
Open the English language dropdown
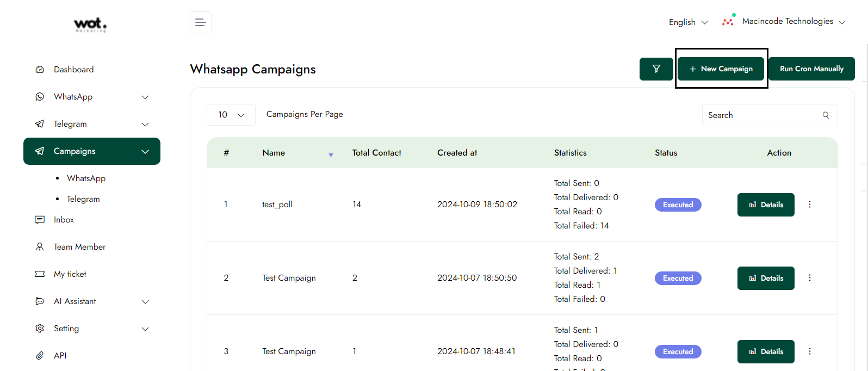(x=688, y=22)
